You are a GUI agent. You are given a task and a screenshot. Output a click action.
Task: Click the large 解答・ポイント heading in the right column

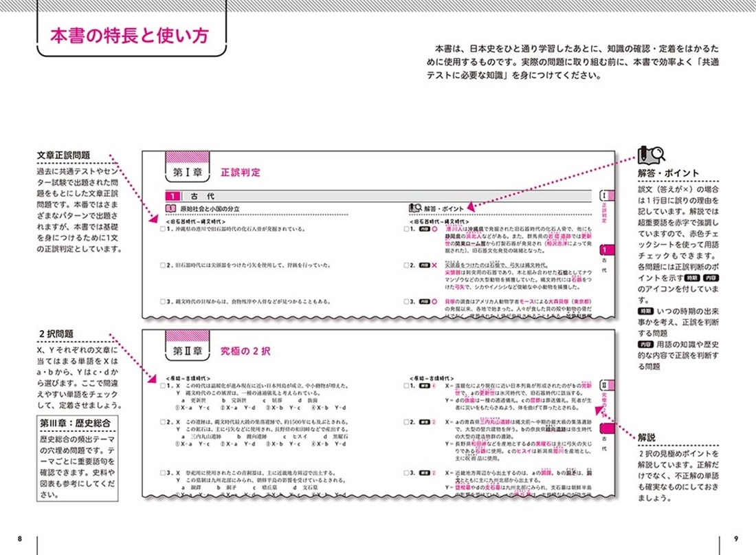[x=668, y=173]
